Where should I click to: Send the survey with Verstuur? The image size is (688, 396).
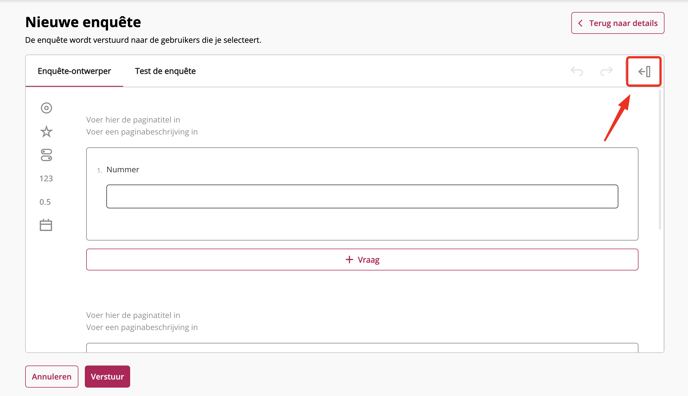click(x=108, y=377)
